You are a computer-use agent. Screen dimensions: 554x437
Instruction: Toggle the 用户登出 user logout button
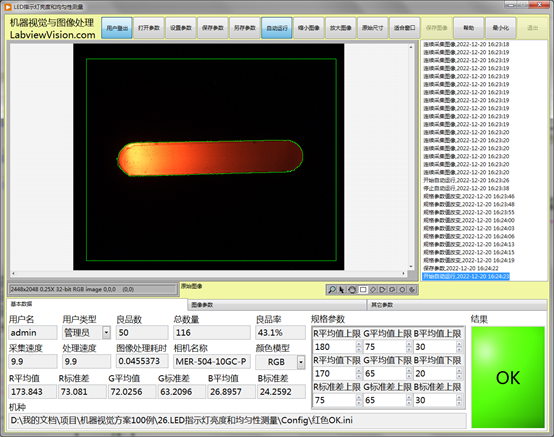[x=117, y=28]
